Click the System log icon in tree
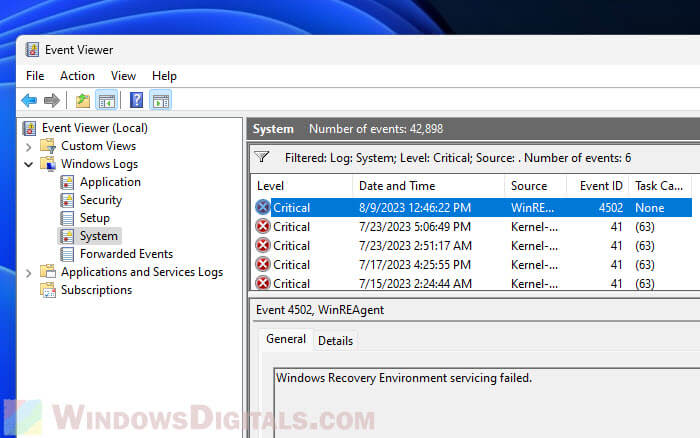Image resolution: width=700 pixels, height=438 pixels. coord(67,236)
